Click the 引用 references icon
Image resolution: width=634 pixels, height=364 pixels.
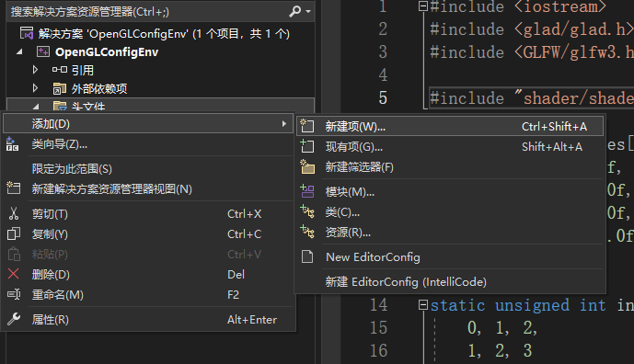point(60,70)
